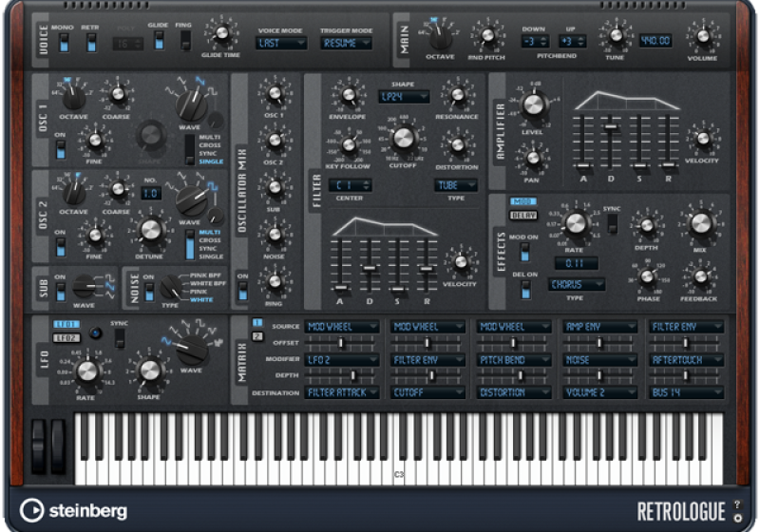
Task: Open the Chorus effect type dropdown
Action: (x=576, y=283)
